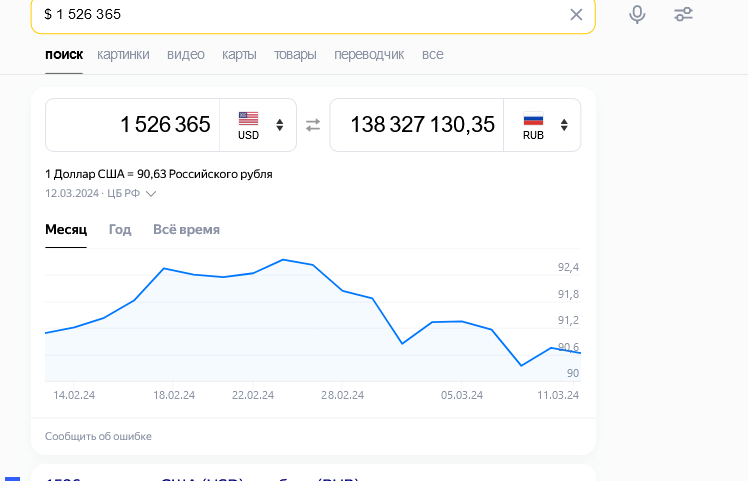Select the поиск tab
Image resolution: width=748 pixels, height=481 pixels.
[64, 54]
